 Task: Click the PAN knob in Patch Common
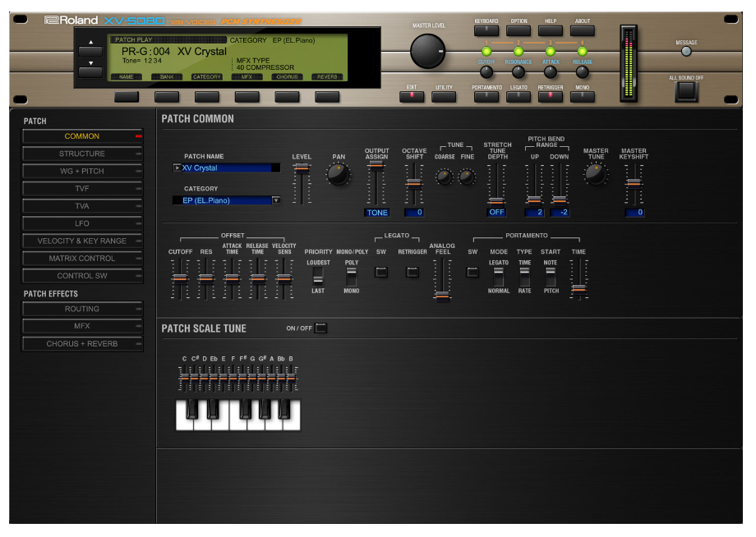tap(339, 174)
